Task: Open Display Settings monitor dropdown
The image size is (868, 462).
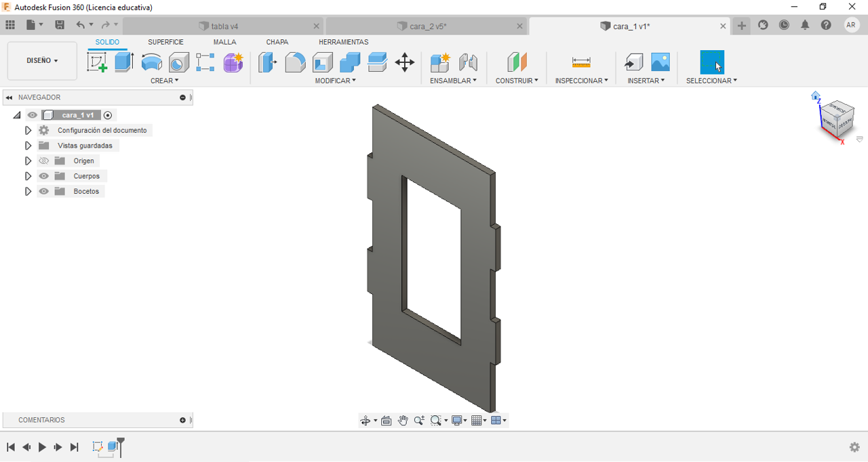Action: coord(460,421)
